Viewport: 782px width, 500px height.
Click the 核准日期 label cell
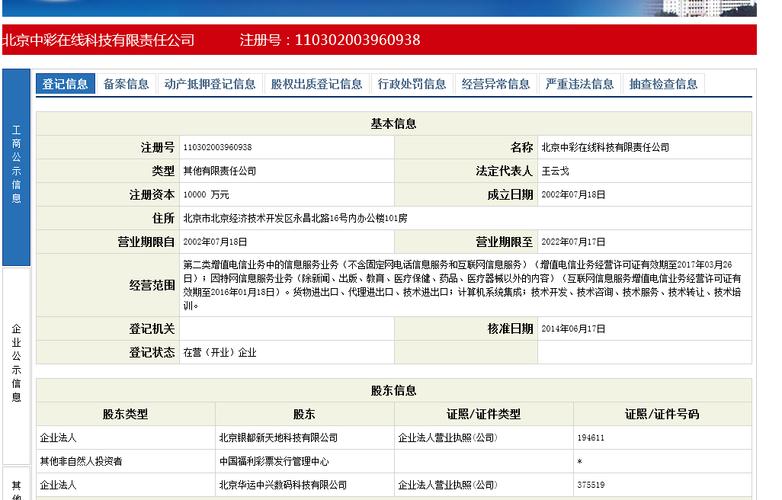tap(466, 329)
